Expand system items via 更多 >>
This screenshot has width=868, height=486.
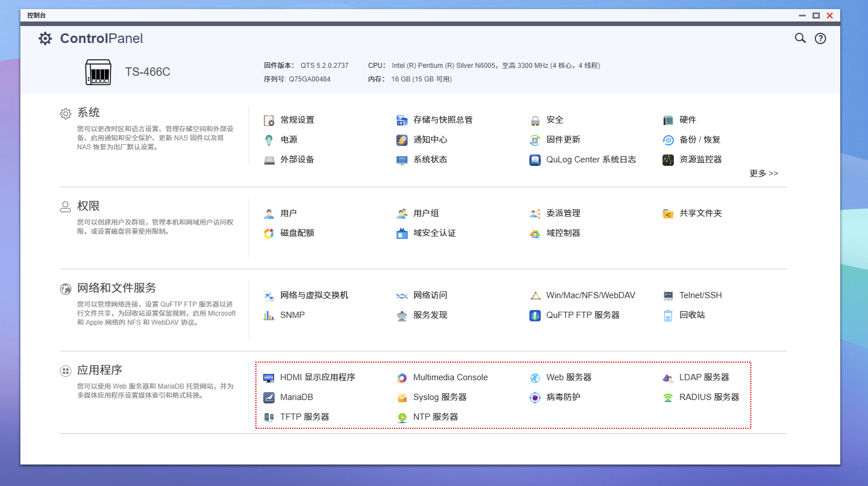click(x=764, y=173)
